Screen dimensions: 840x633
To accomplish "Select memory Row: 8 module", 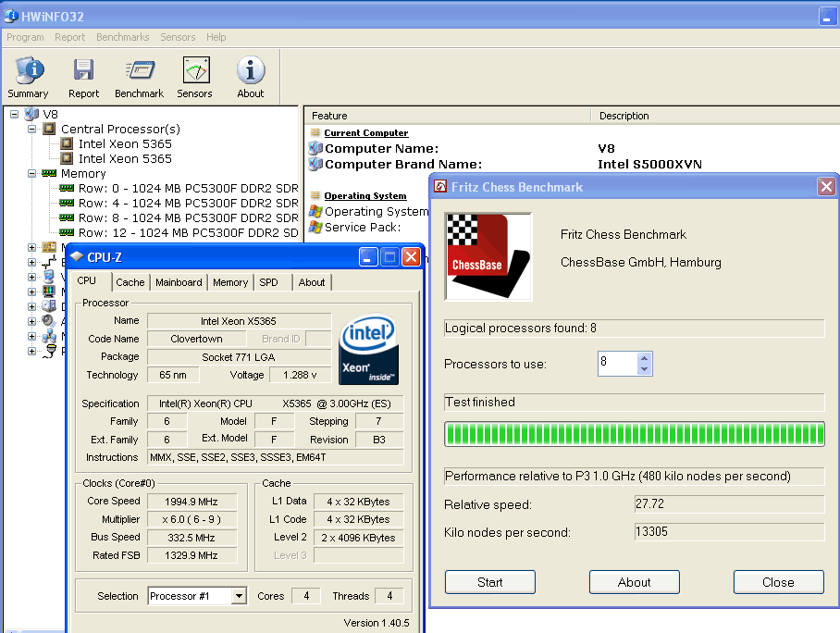I will (x=188, y=218).
